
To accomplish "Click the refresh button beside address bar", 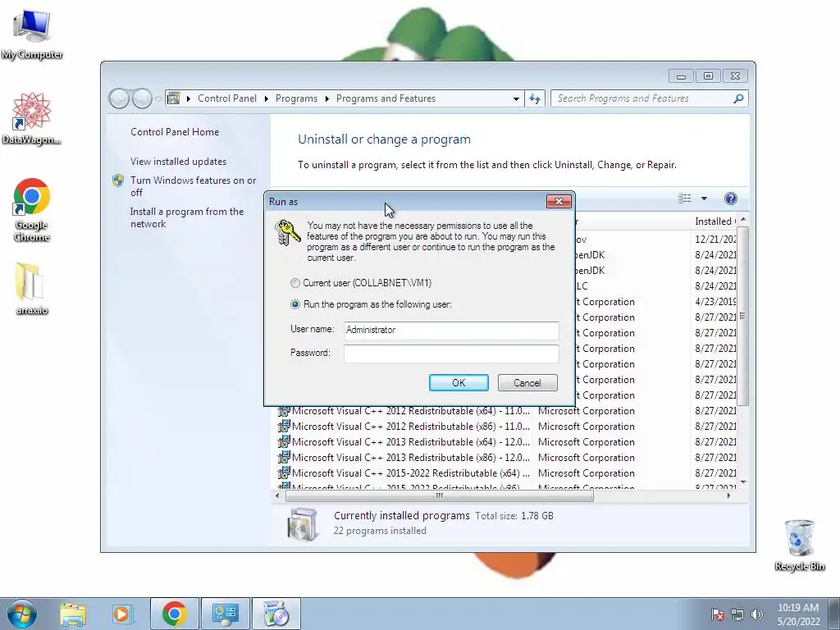I will (535, 98).
